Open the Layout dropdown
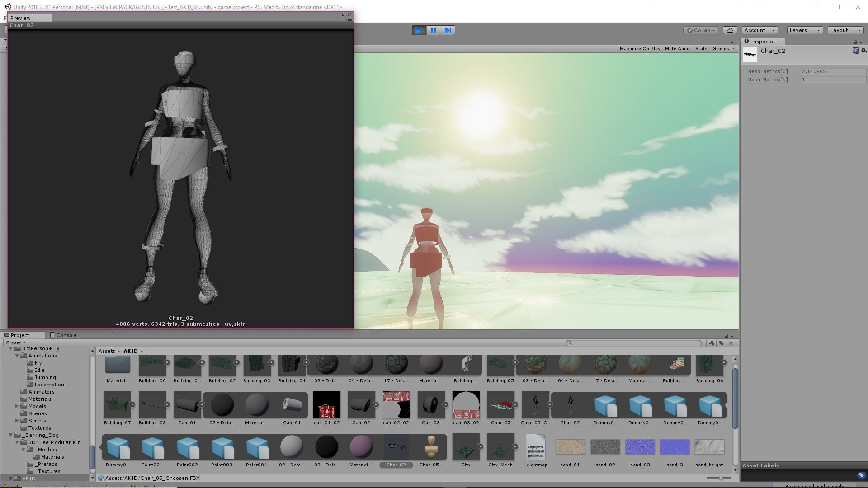The image size is (868, 488). click(845, 30)
